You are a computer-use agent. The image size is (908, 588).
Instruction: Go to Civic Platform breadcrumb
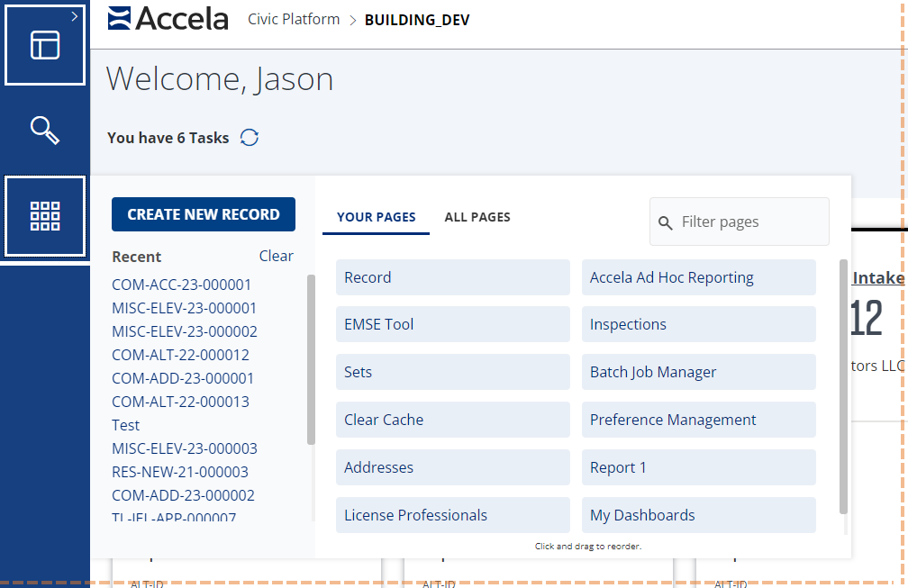click(294, 19)
